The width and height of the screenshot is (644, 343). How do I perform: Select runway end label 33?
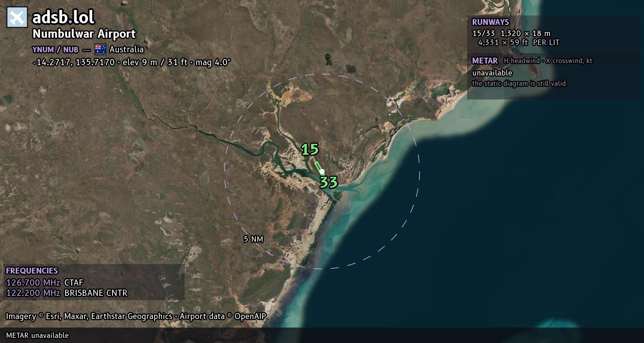point(328,183)
